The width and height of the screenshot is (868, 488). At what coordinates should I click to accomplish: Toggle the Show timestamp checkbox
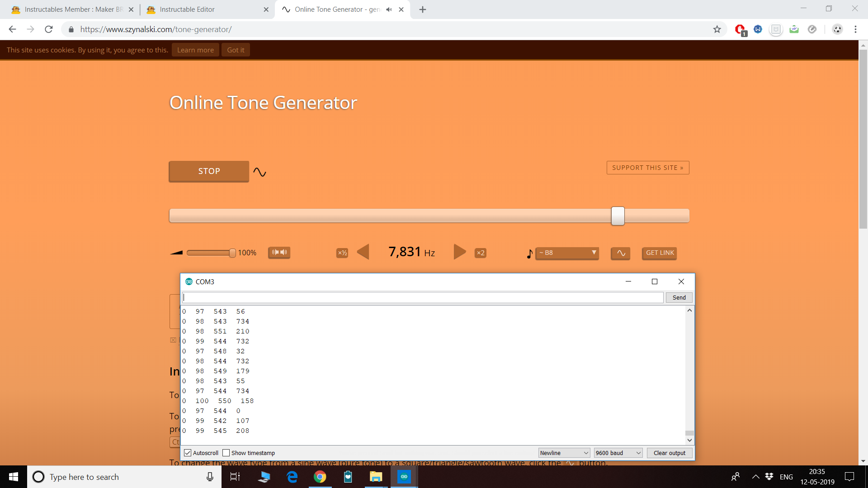pyautogui.click(x=226, y=453)
